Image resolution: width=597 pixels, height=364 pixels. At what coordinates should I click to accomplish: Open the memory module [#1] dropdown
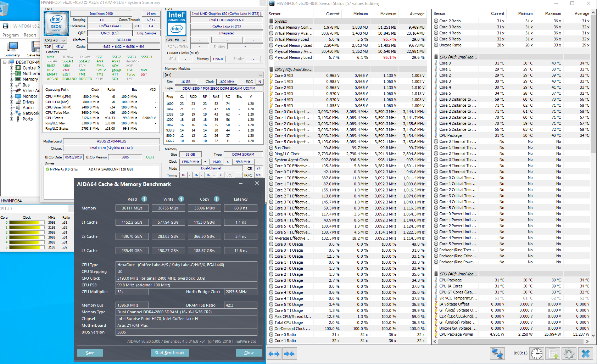coord(214,75)
